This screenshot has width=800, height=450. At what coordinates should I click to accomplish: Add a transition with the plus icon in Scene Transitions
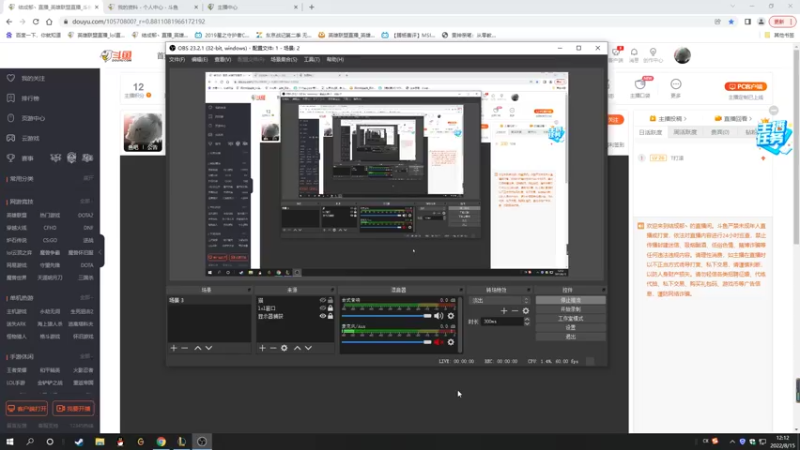504,311
